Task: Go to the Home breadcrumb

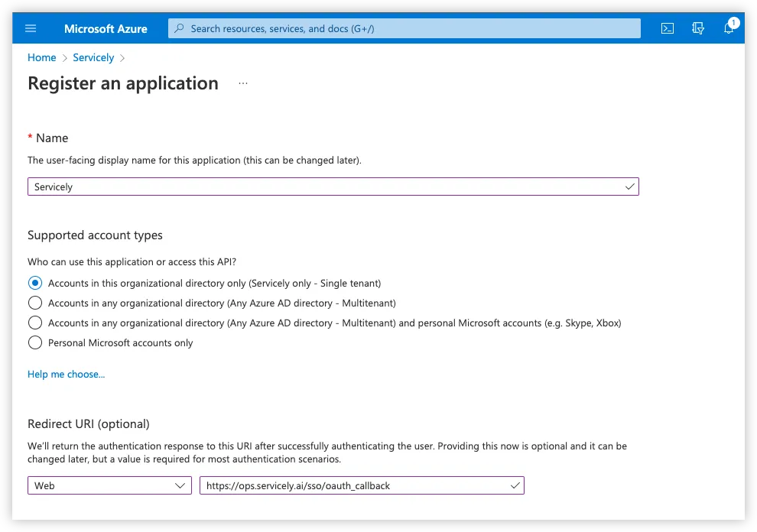Action: pos(41,57)
